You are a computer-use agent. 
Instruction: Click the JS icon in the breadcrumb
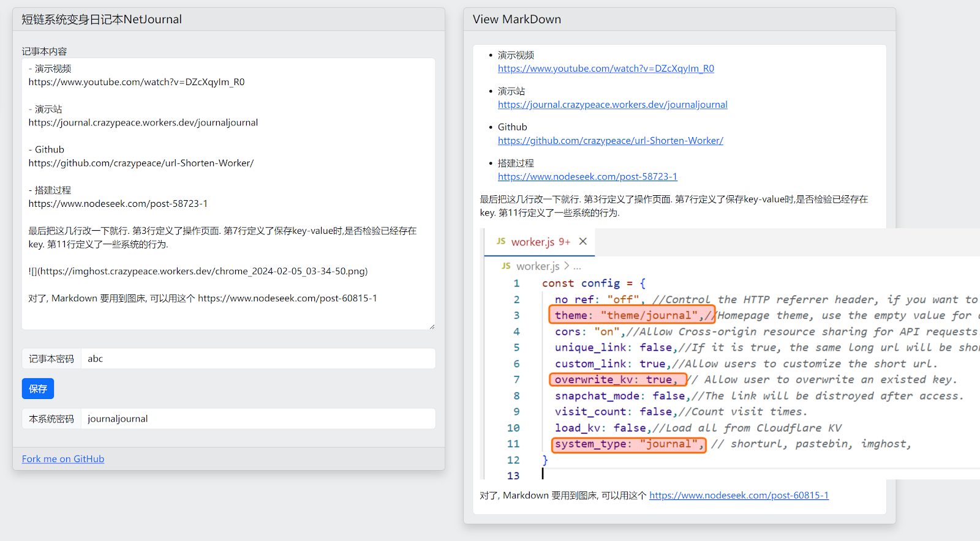coord(506,266)
